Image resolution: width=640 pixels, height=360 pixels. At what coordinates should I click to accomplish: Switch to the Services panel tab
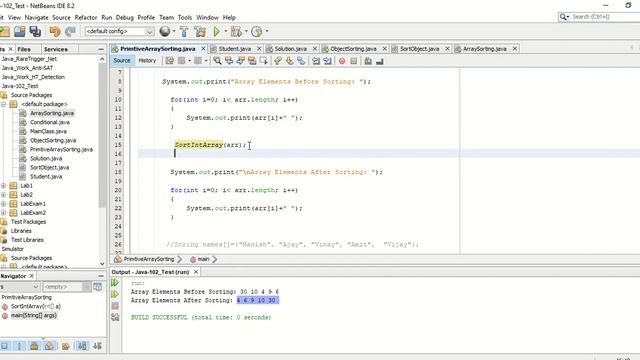click(56, 49)
